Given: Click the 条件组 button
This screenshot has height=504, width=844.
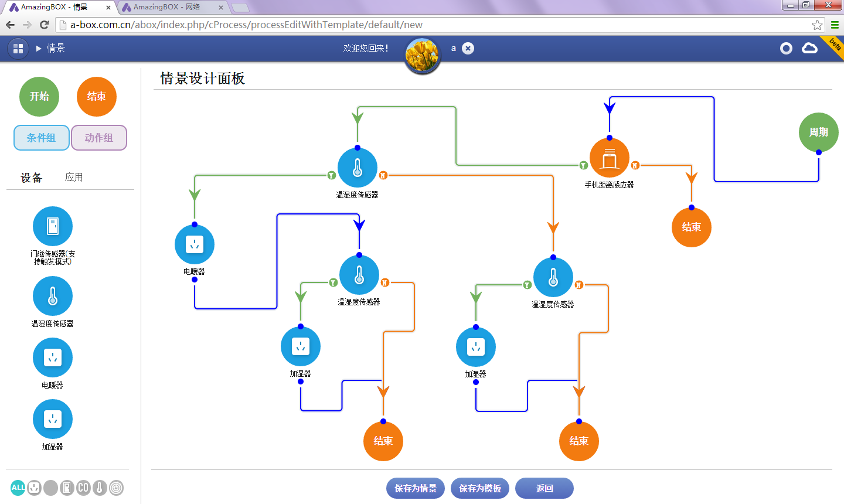Looking at the screenshot, I should 42,138.
